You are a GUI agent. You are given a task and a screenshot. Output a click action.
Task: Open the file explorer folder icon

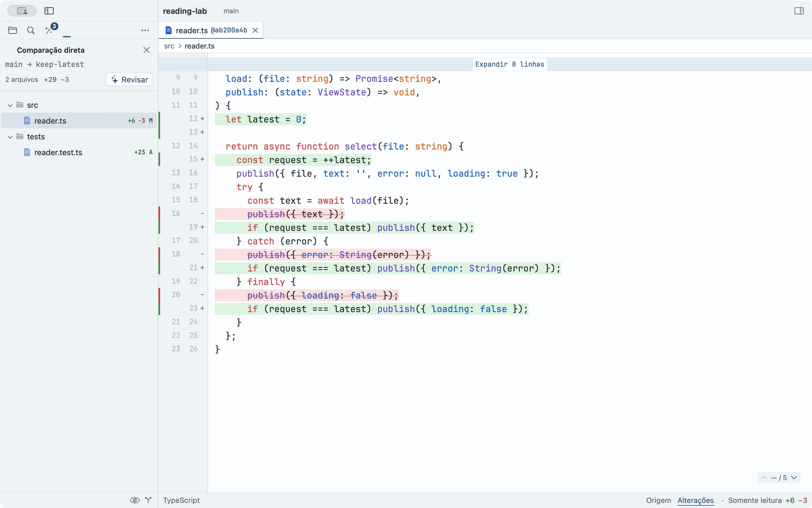click(13, 30)
